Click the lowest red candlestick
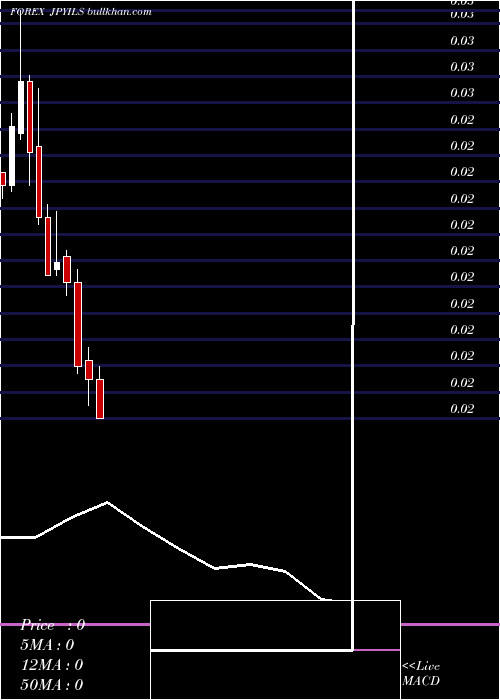This screenshot has width=500, height=700. pyautogui.click(x=100, y=399)
